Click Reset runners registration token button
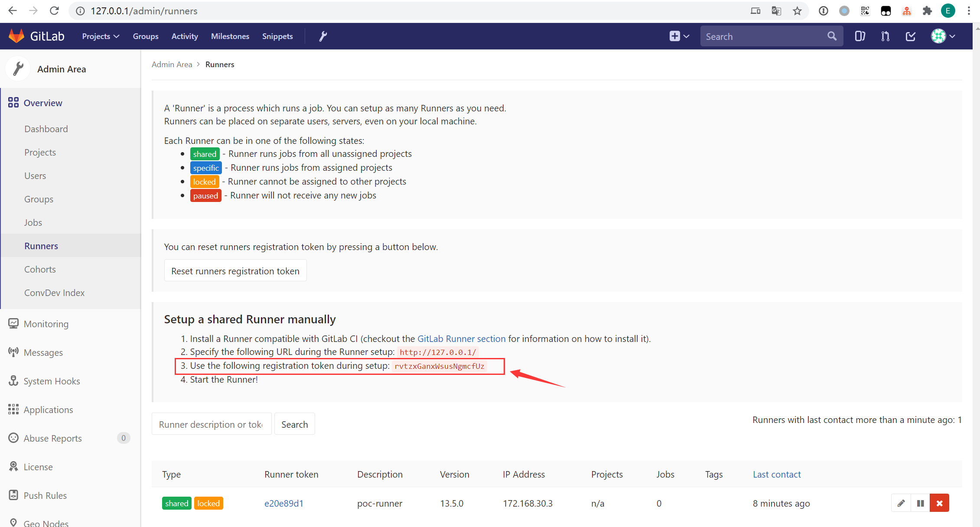 [235, 270]
